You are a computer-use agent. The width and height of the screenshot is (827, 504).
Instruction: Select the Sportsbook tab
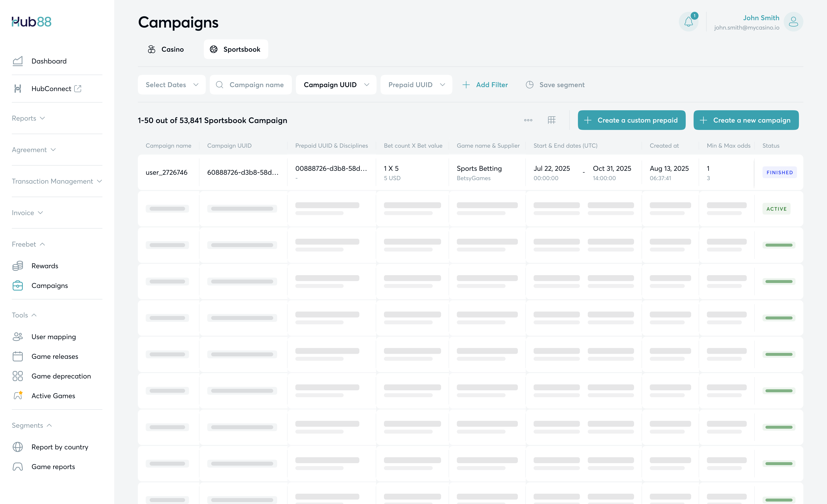[236, 49]
